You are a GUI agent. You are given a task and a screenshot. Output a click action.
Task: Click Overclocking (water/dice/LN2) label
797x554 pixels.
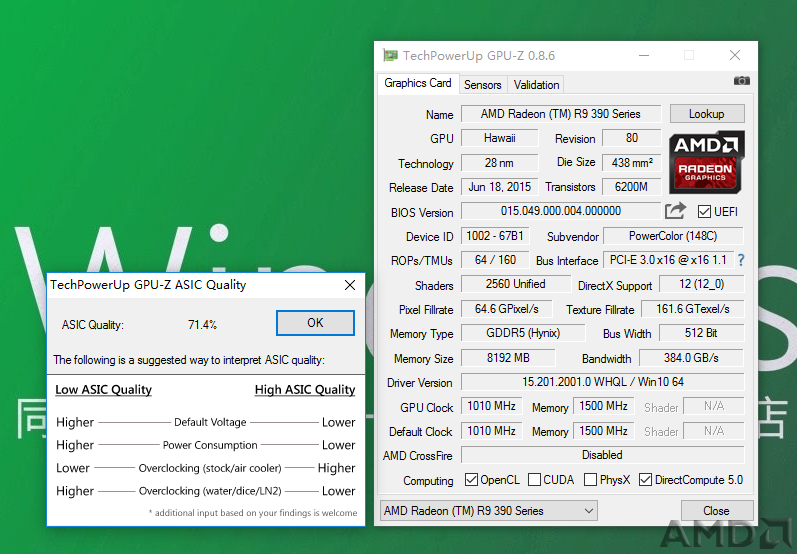[210, 491]
